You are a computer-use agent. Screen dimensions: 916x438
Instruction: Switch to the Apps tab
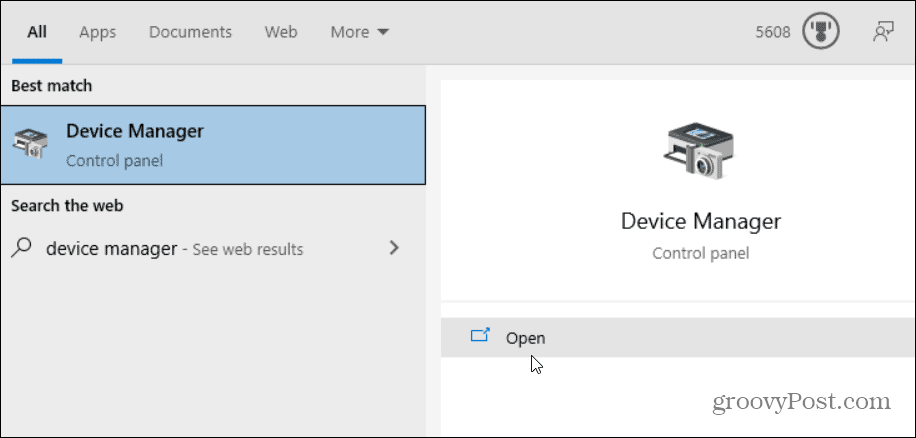(x=98, y=32)
